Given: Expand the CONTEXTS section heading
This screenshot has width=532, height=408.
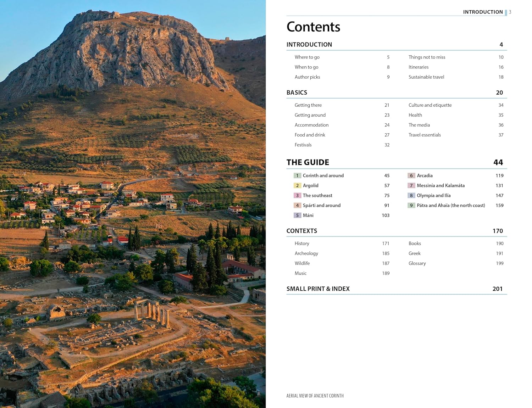Looking at the screenshot, I should click(302, 231).
